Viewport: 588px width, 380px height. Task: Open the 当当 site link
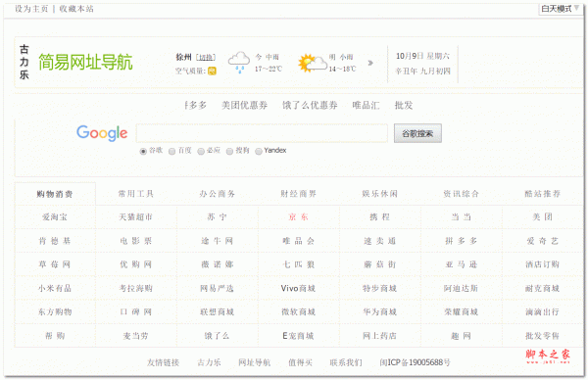461,217
